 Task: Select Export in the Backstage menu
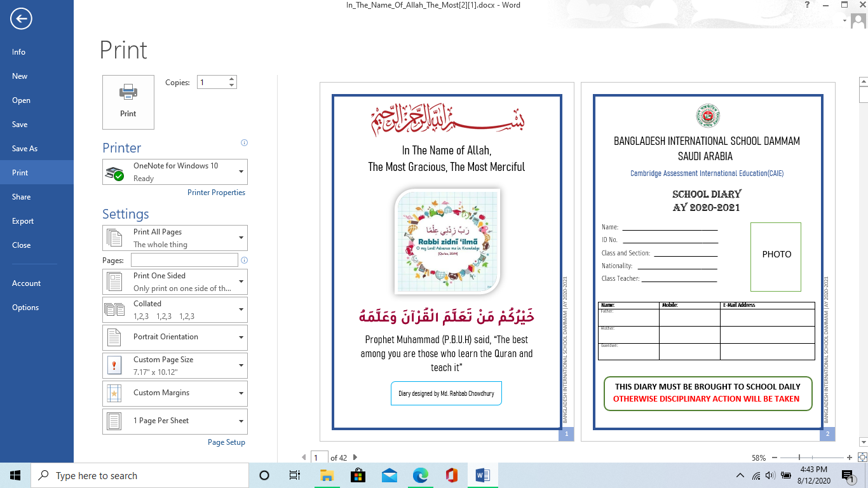point(37,221)
